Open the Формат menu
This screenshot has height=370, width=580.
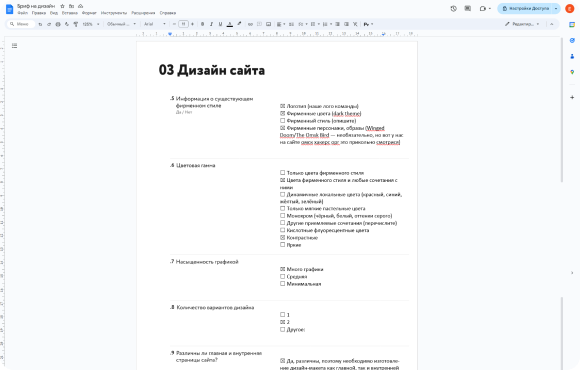(x=89, y=13)
